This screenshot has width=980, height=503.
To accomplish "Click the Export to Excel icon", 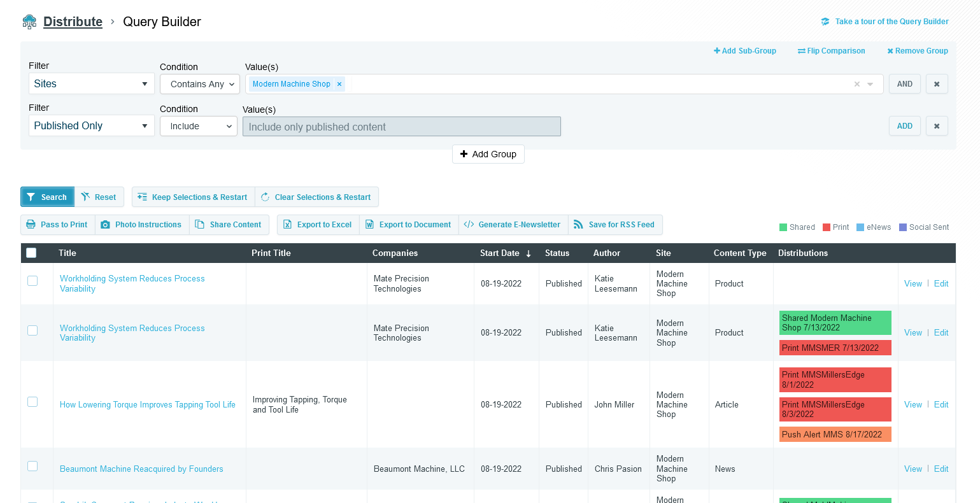I will 287,225.
